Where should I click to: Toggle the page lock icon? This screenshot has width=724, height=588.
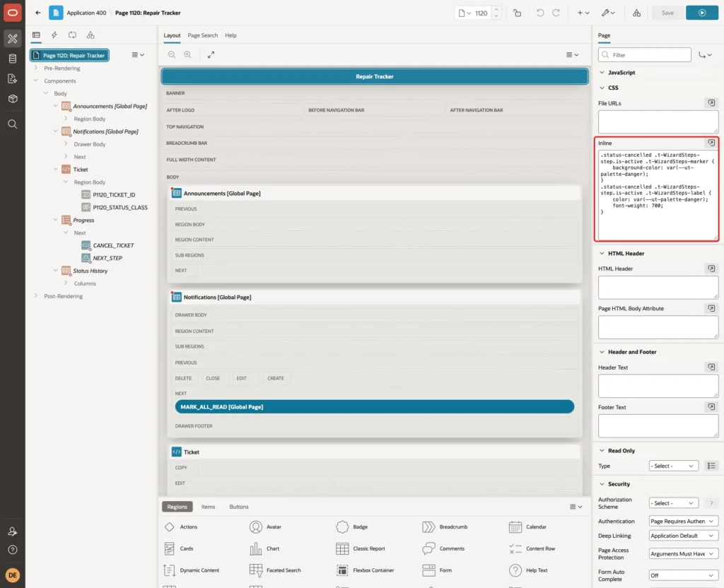coord(517,13)
